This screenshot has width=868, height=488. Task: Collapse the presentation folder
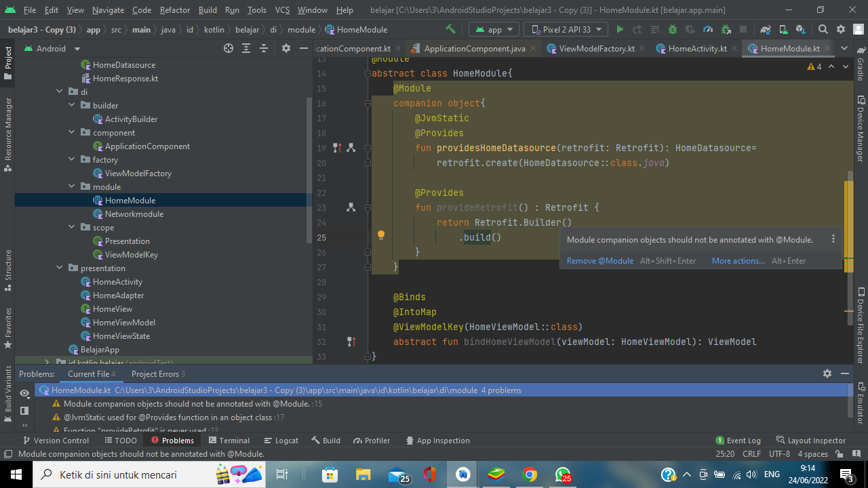[x=60, y=268]
